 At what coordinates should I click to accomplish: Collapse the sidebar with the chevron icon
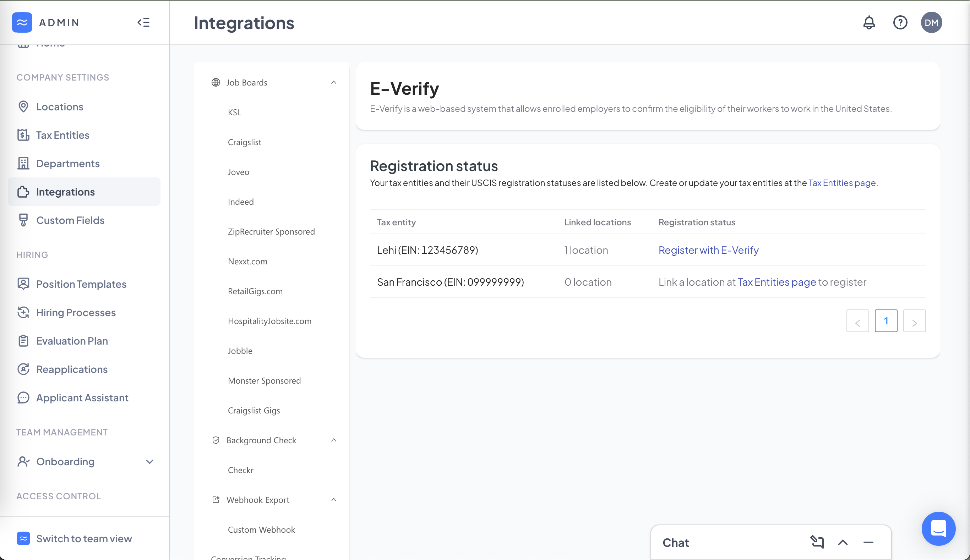pyautogui.click(x=144, y=22)
